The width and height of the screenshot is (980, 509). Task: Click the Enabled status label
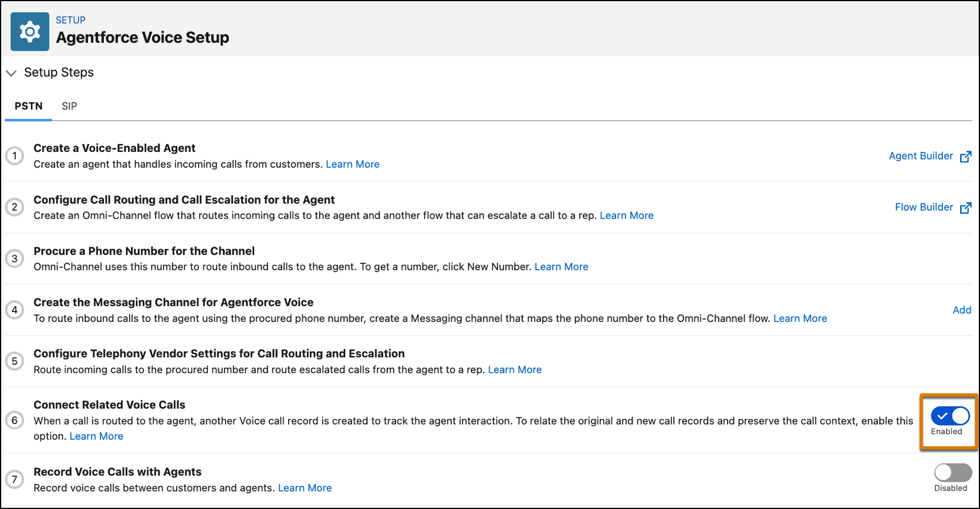(947, 432)
